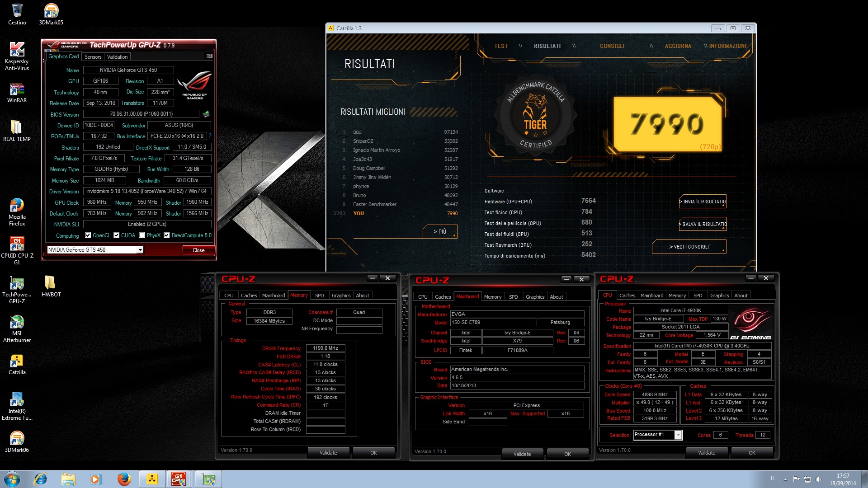Launch Mozilla Firefox from the desktop
This screenshot has height=488, width=868.
point(17,212)
